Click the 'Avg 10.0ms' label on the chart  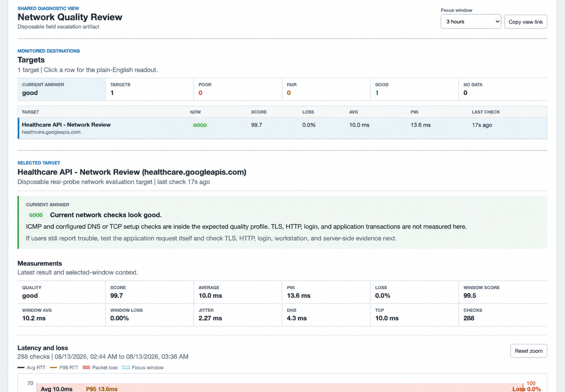(x=56, y=389)
